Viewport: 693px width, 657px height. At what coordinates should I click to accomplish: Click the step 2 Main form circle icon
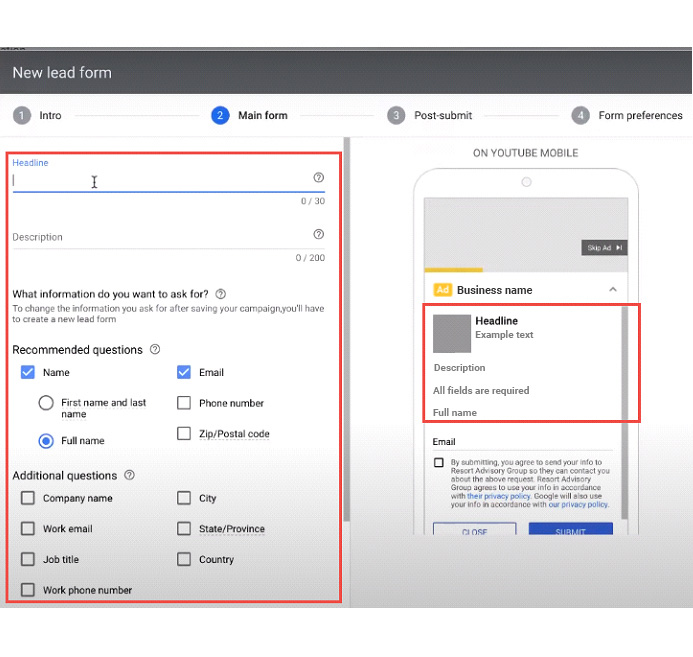click(220, 116)
